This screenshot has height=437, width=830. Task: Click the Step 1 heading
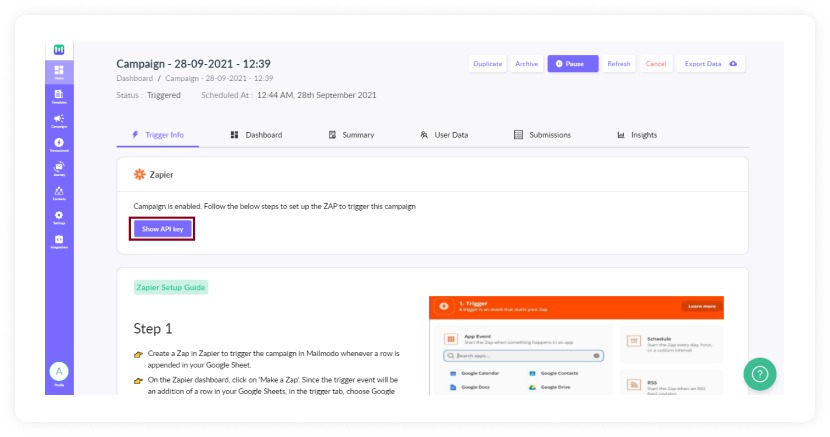(x=152, y=329)
